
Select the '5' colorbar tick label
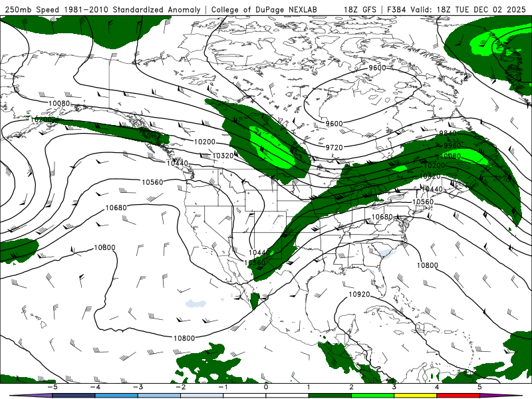coord(479,387)
